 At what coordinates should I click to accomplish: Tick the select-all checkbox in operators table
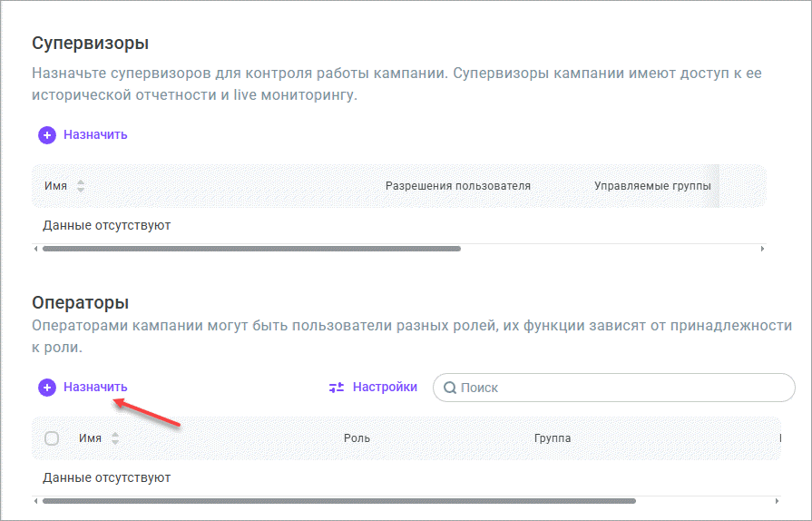pos(52,438)
